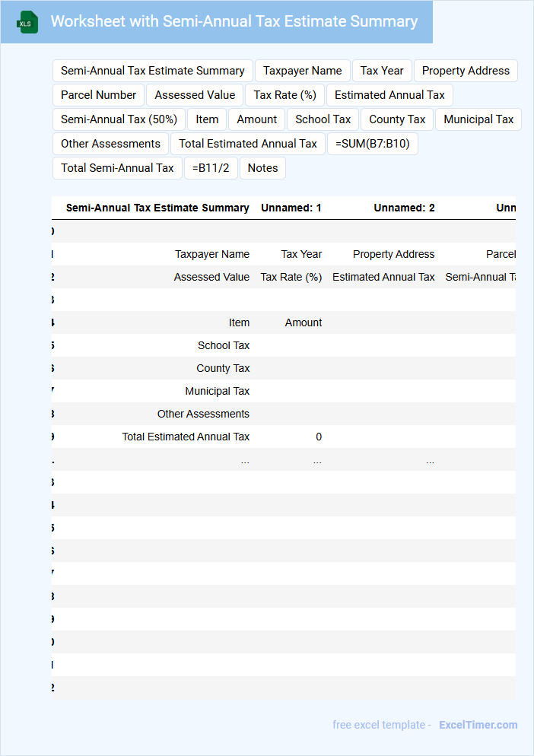Select the Municipal Tax table cell
This screenshot has width=534, height=756.
[218, 391]
